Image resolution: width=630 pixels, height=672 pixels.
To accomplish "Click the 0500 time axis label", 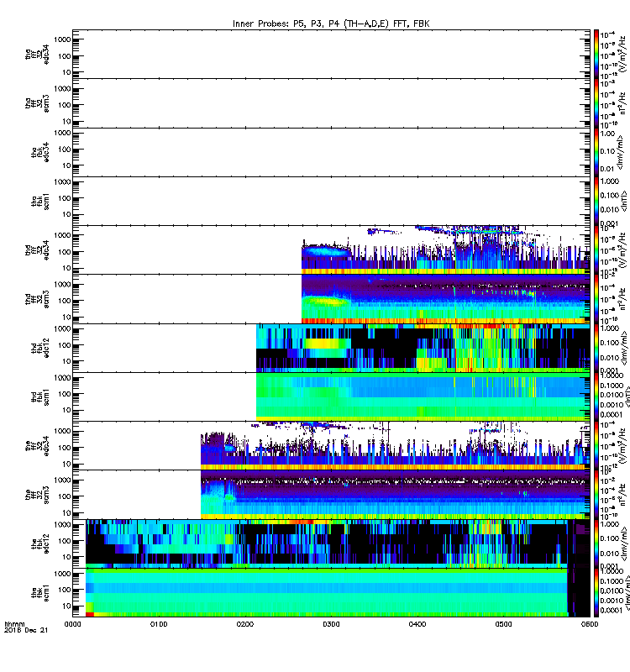I will click(x=503, y=624).
